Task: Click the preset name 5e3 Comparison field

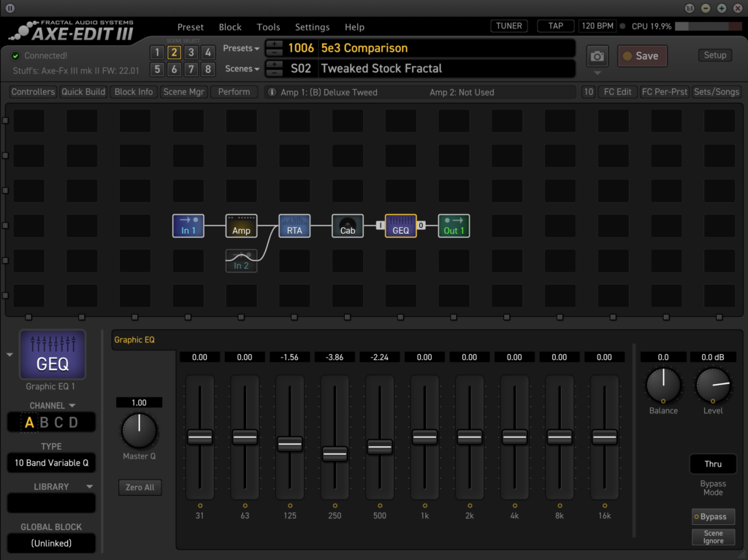Action: (x=448, y=48)
